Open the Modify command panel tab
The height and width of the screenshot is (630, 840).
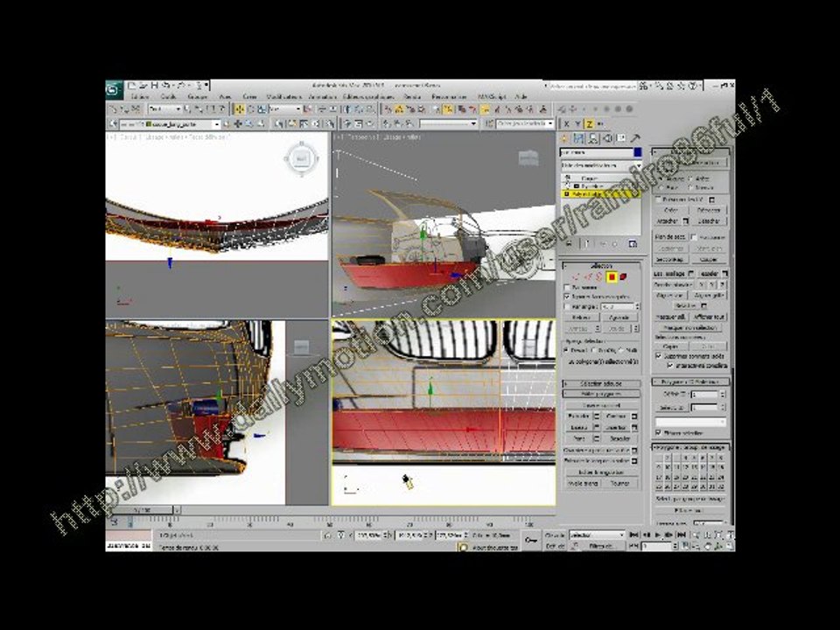pyautogui.click(x=578, y=139)
